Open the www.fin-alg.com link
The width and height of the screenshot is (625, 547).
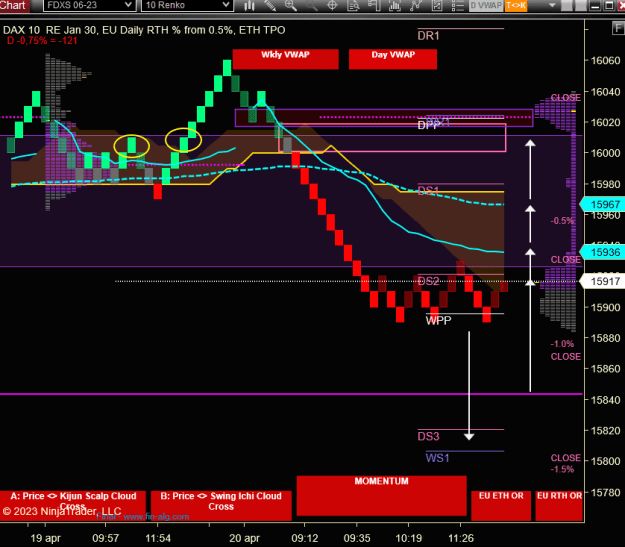[x=156, y=517]
